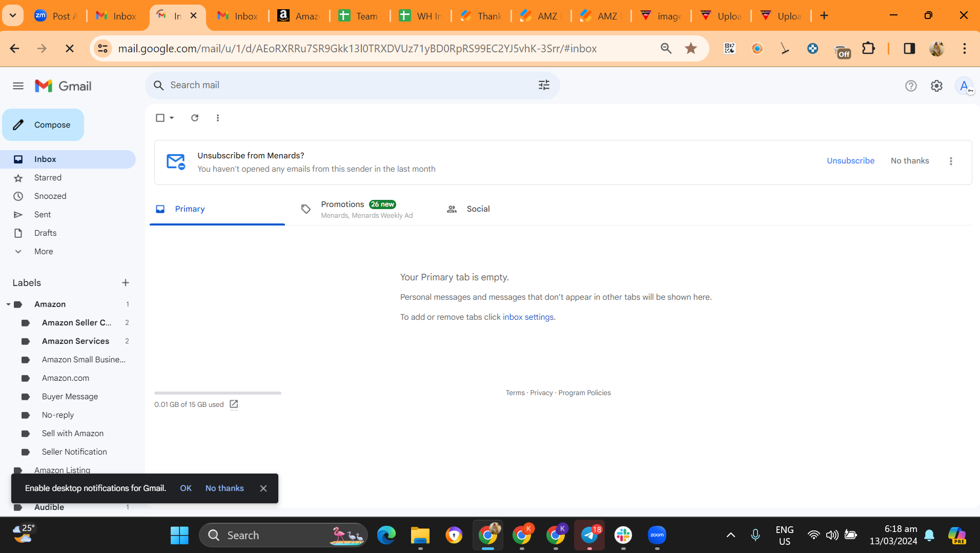The height and width of the screenshot is (553, 980).
Task: Open more options on Menards unsubscribe card
Action: [951, 161]
